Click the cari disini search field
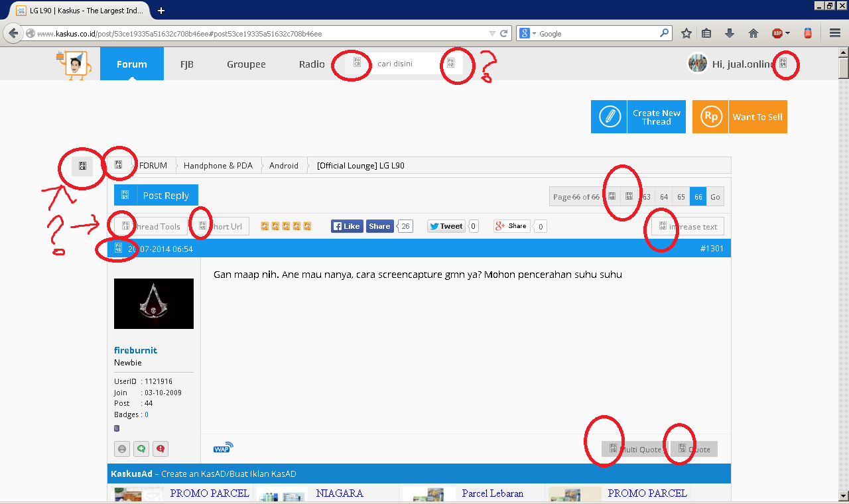 [x=405, y=64]
